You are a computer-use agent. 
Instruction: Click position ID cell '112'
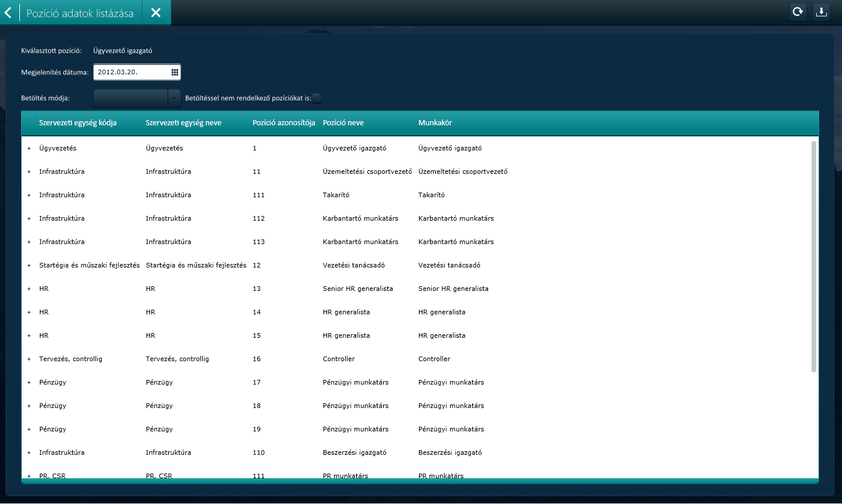[258, 218]
